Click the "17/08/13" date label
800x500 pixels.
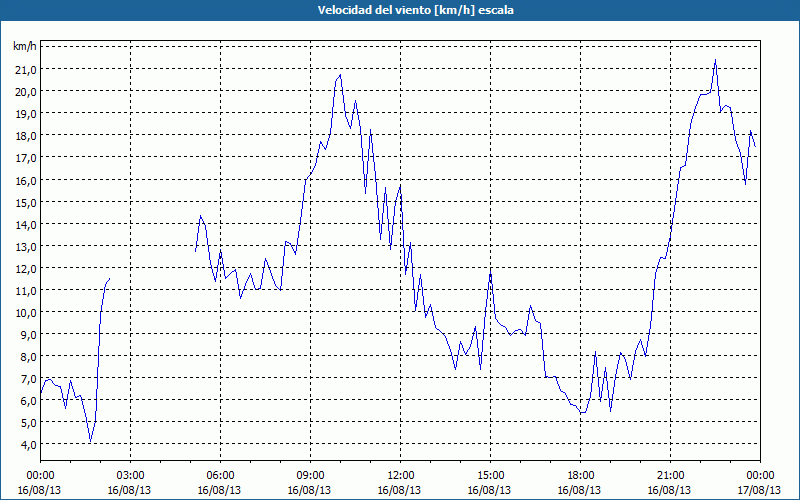coord(760,490)
